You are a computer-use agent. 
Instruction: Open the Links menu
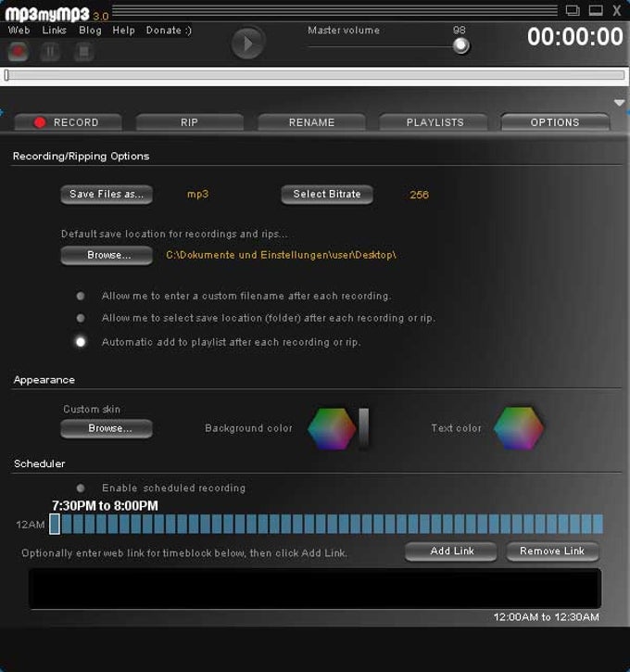click(x=55, y=31)
